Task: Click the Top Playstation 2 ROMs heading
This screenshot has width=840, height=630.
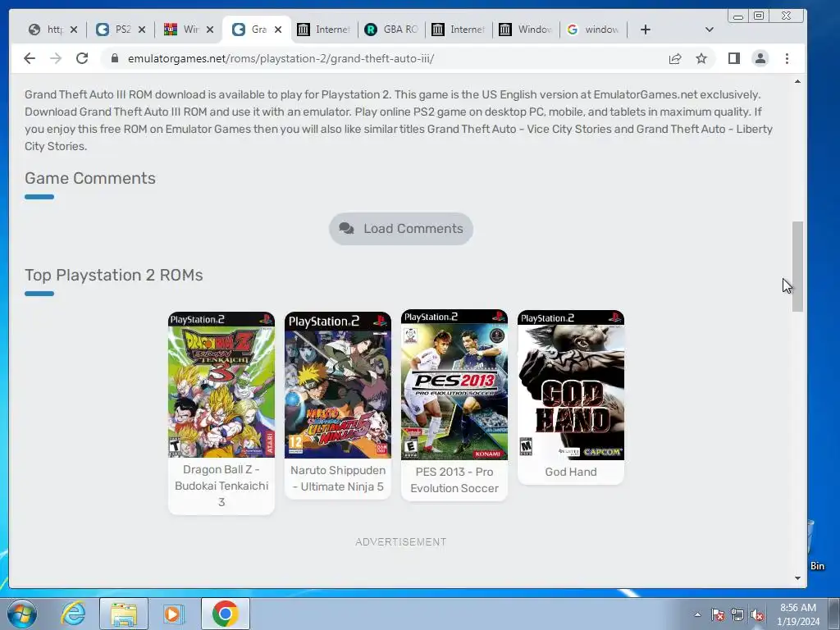Action: click(x=113, y=276)
